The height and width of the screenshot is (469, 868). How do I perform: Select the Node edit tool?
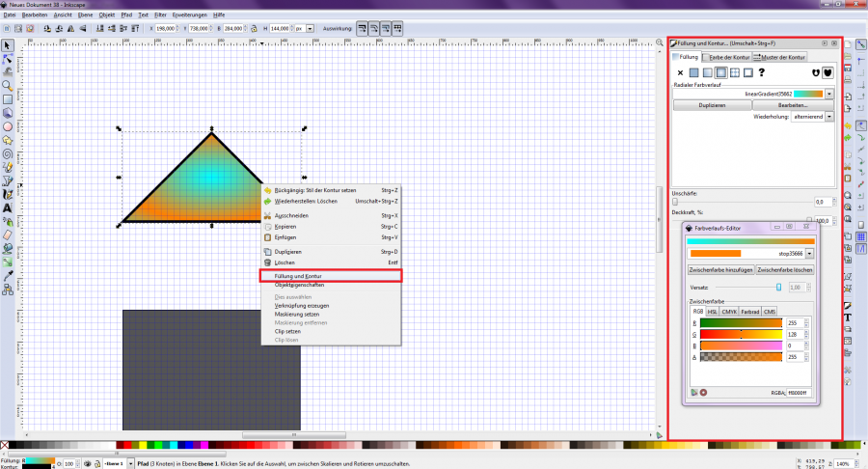point(8,59)
